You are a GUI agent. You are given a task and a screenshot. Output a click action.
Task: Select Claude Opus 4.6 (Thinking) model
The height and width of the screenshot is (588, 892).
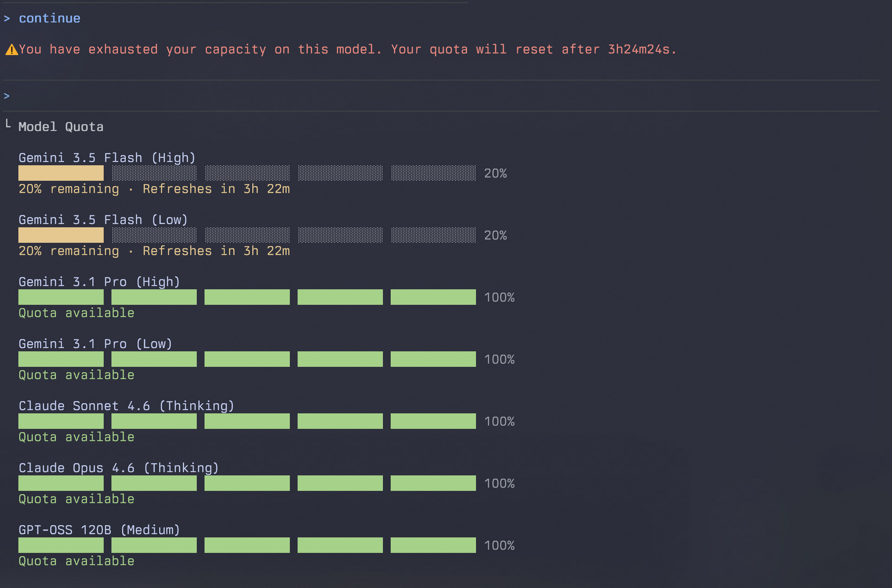click(x=118, y=468)
